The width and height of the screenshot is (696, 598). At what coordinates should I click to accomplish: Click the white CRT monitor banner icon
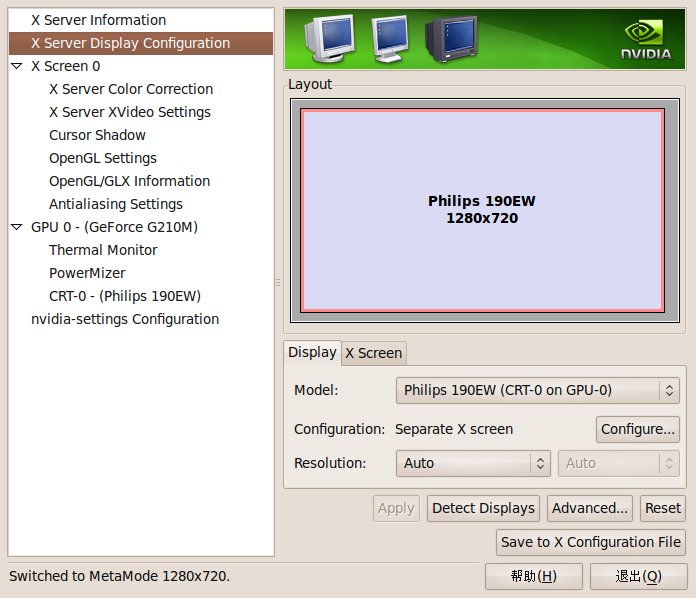coord(329,38)
